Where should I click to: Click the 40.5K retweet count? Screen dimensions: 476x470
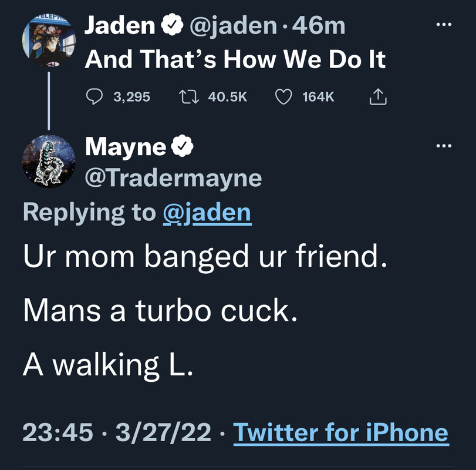(228, 96)
